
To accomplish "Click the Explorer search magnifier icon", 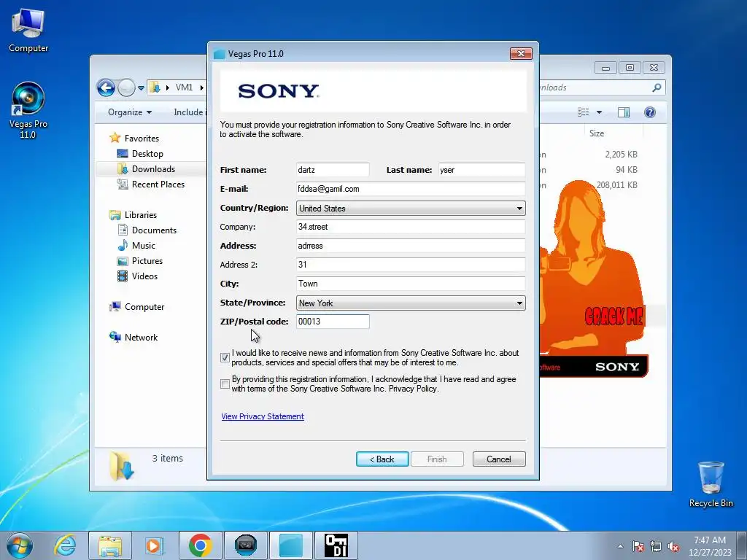I will pos(657,87).
